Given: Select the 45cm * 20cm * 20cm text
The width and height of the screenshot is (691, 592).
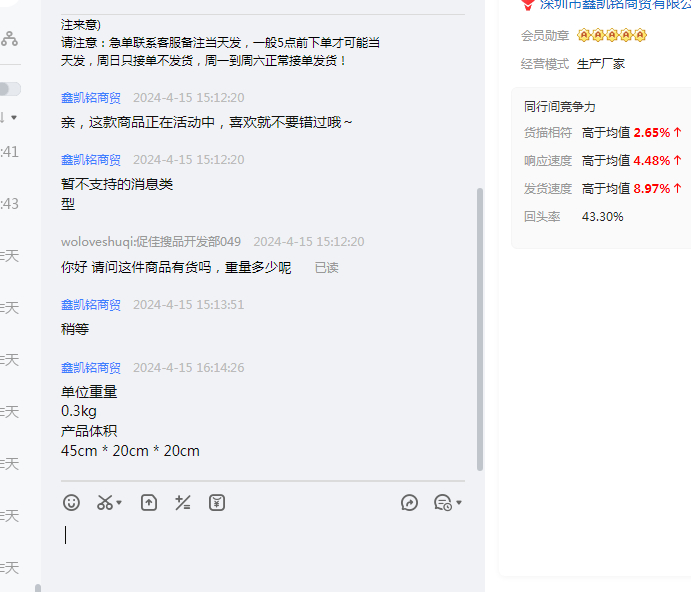Looking at the screenshot, I should (x=130, y=451).
